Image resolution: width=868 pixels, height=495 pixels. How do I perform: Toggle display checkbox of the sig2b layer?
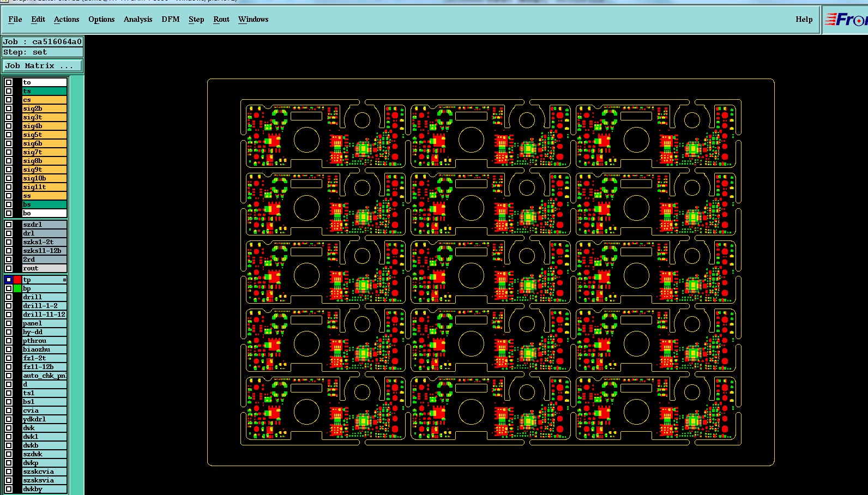(x=9, y=108)
